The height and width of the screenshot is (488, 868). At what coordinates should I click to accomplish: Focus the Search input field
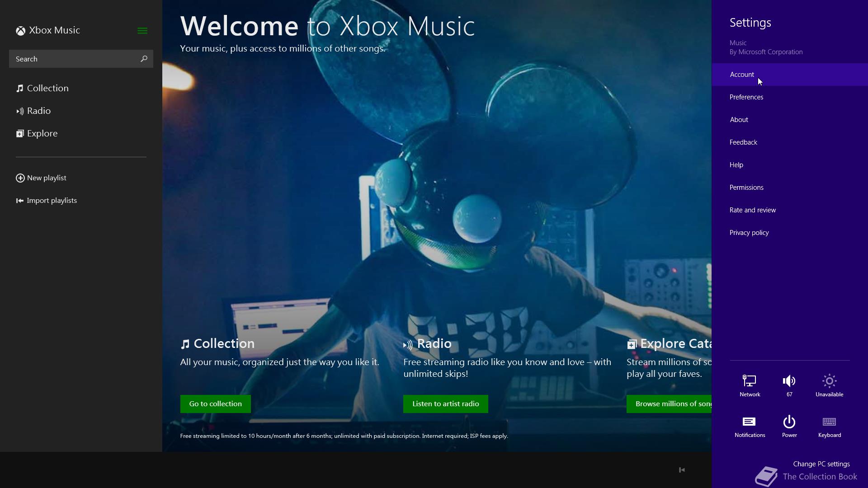[81, 59]
